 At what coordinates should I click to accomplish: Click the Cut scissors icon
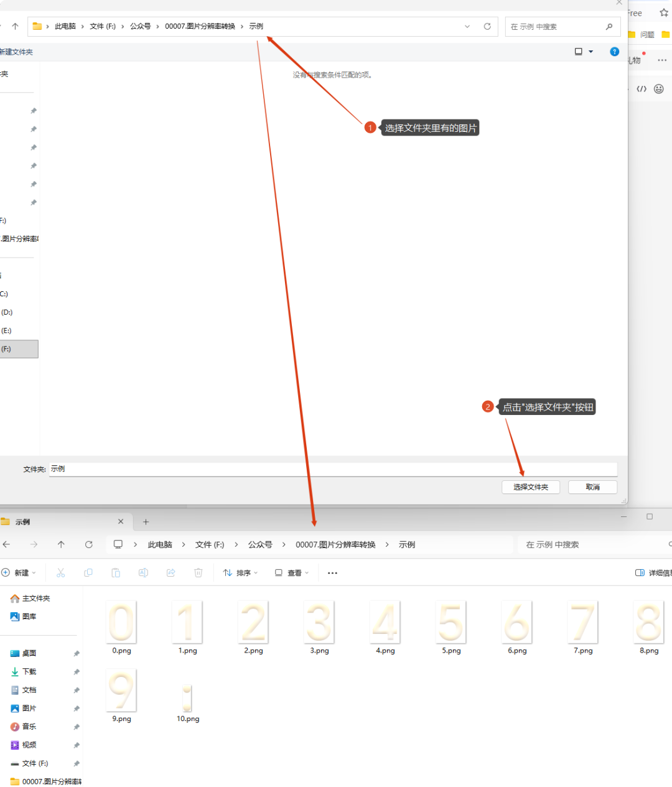[60, 573]
